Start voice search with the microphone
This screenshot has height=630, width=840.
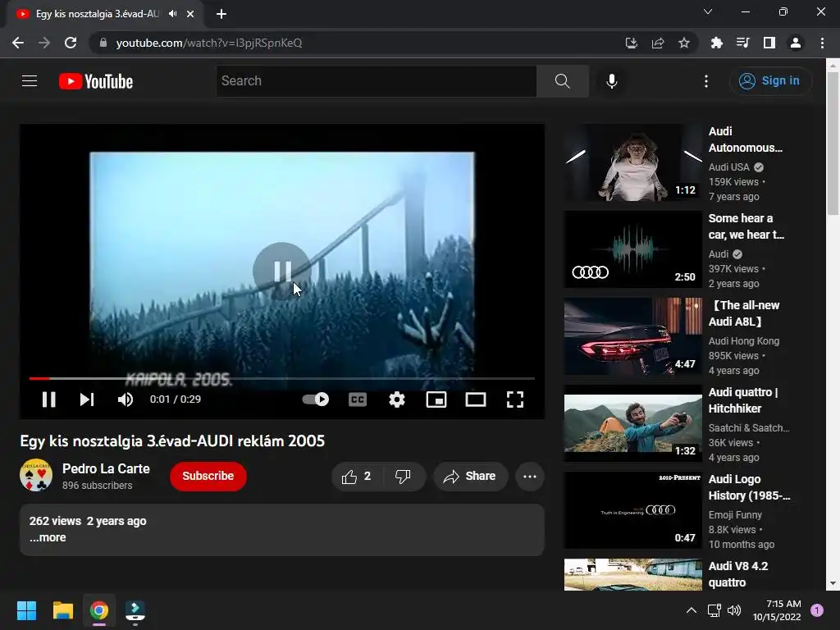[x=612, y=81]
